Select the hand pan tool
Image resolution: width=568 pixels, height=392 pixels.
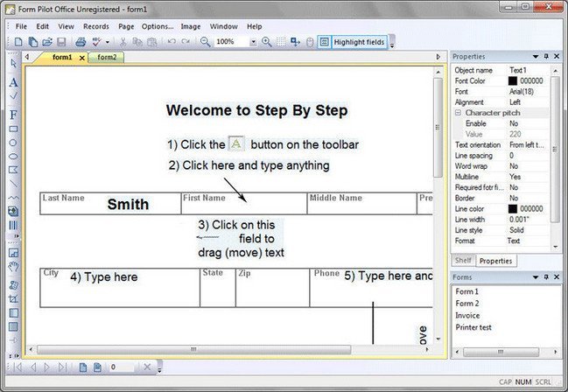click(x=13, y=267)
